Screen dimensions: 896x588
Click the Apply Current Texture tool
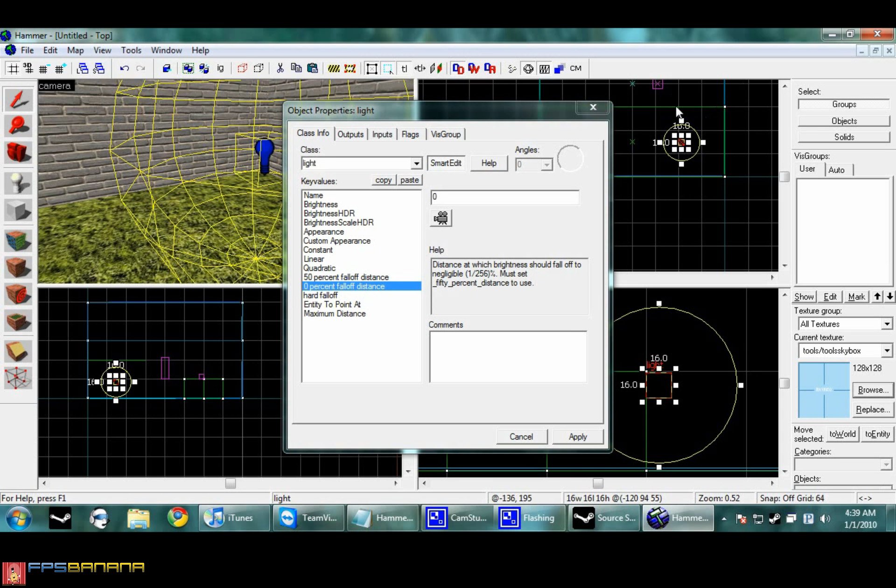click(18, 267)
